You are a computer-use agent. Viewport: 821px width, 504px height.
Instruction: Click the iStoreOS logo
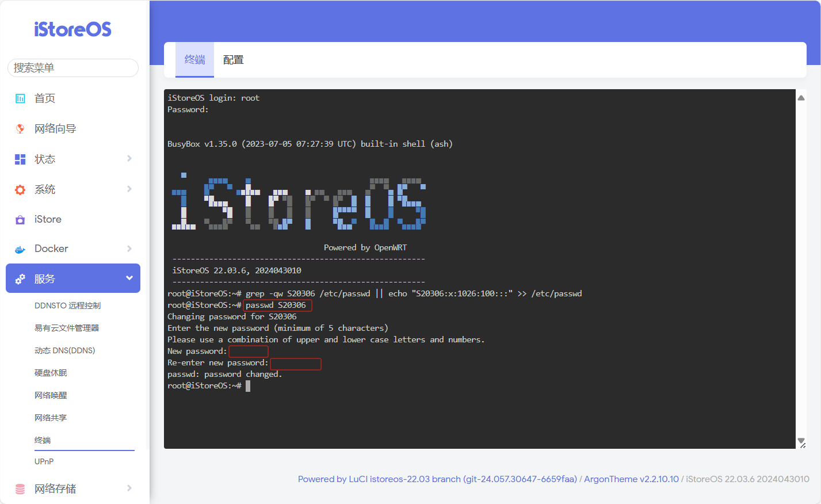(72, 29)
